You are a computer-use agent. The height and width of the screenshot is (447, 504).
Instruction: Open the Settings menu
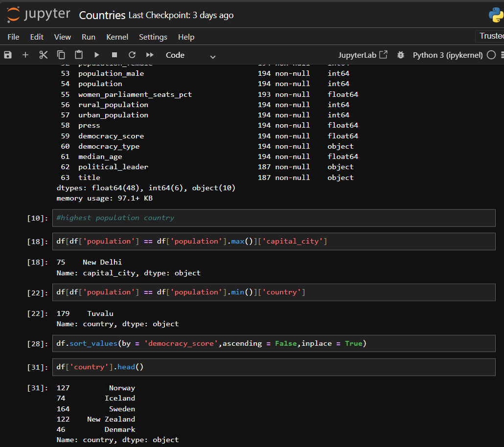[x=153, y=37]
